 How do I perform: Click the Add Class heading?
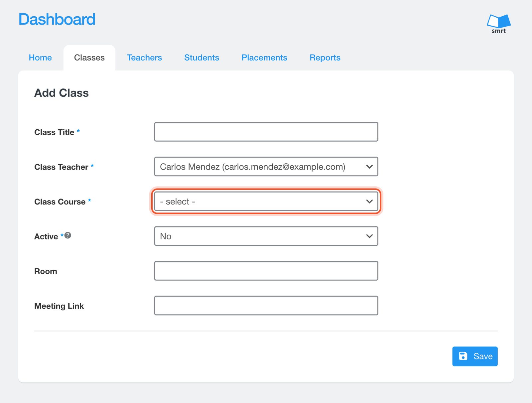click(62, 93)
